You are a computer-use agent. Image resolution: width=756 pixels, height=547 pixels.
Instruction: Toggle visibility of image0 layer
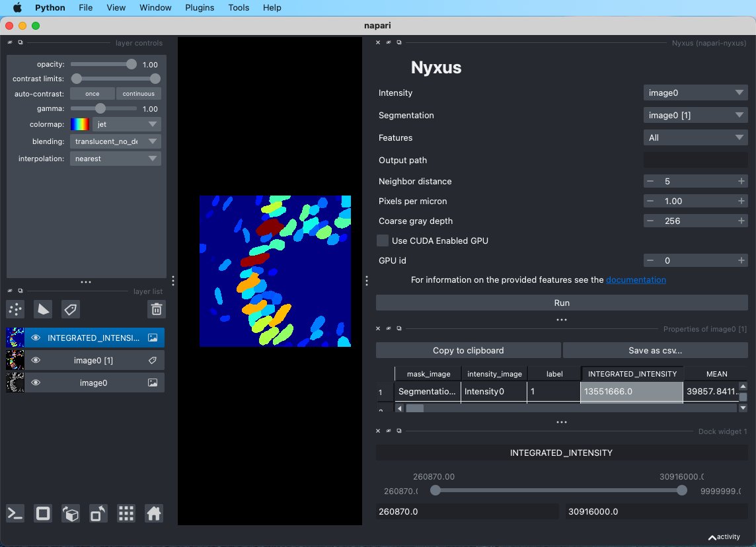click(36, 383)
